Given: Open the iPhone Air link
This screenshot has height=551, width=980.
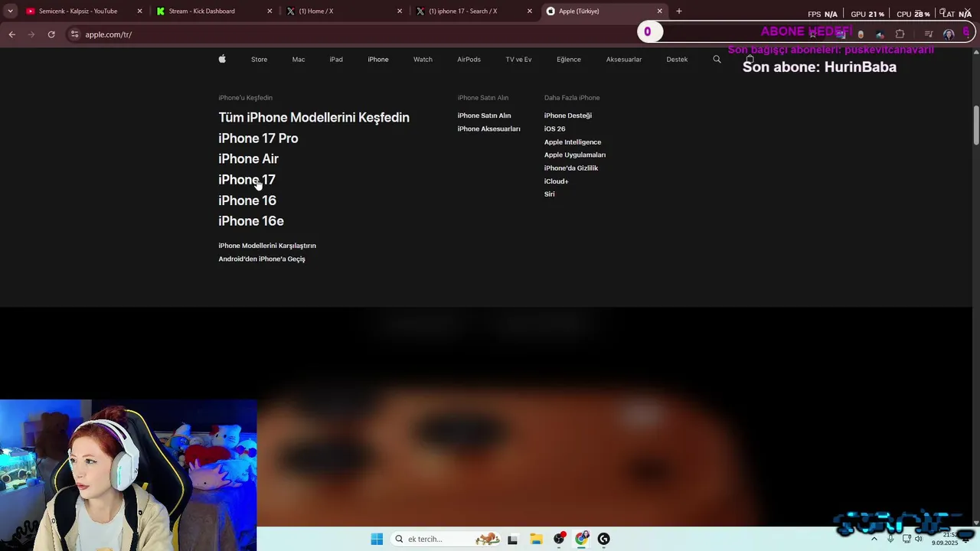Looking at the screenshot, I should [x=248, y=159].
